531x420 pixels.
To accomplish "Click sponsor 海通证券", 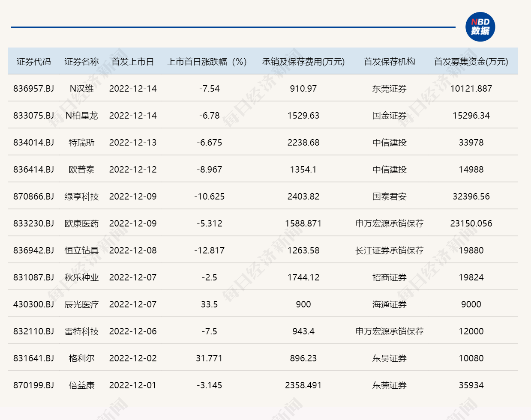I will tap(389, 304).
